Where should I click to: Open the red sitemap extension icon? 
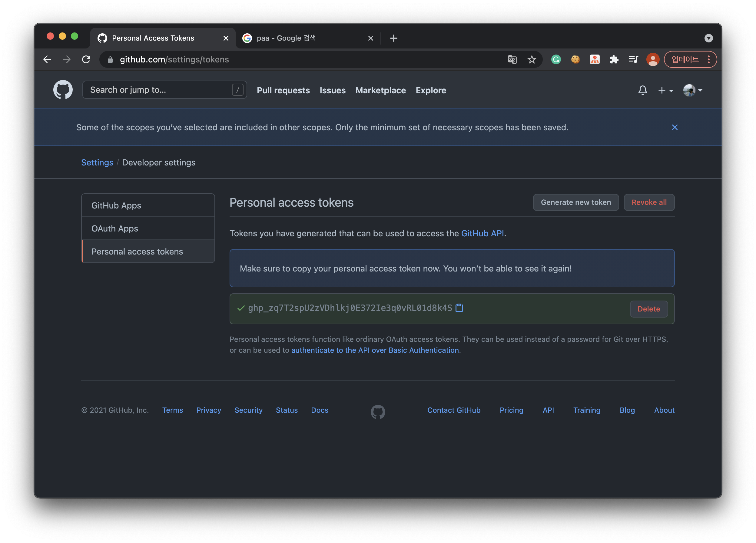595,60
